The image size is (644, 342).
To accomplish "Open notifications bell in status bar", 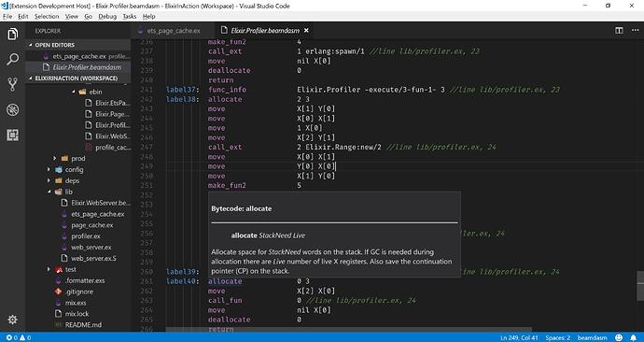I will [x=634, y=337].
